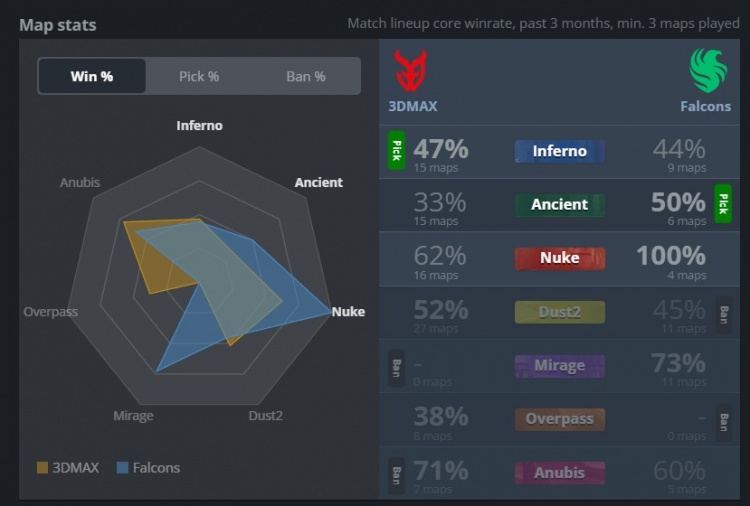Viewport: 750px width, 506px height.
Task: Click the blue Falcons legend swatch
Action: [123, 467]
